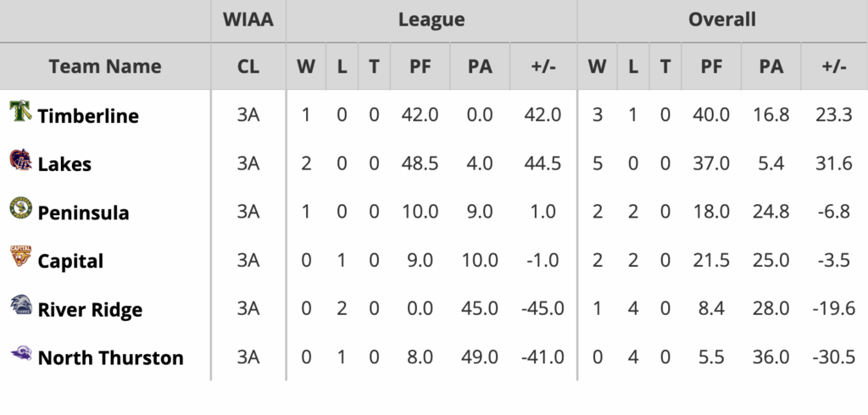This screenshot has width=868, height=415.
Task: Click the Capital team logo icon
Action: 20,257
